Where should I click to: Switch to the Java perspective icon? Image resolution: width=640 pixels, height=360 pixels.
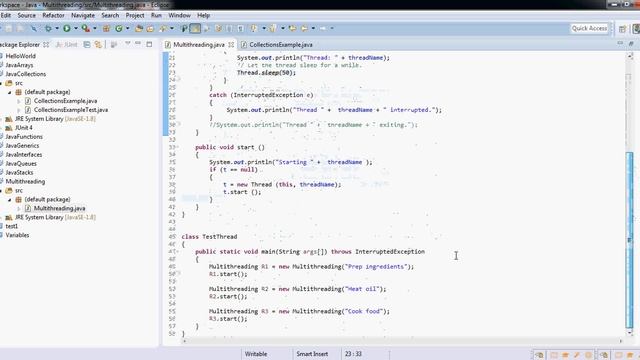[636, 29]
